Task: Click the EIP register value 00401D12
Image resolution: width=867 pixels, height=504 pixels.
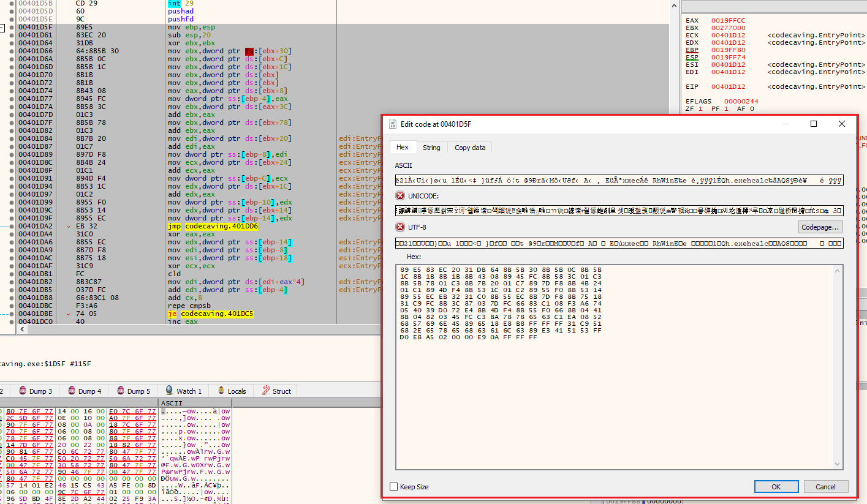Action: point(728,86)
